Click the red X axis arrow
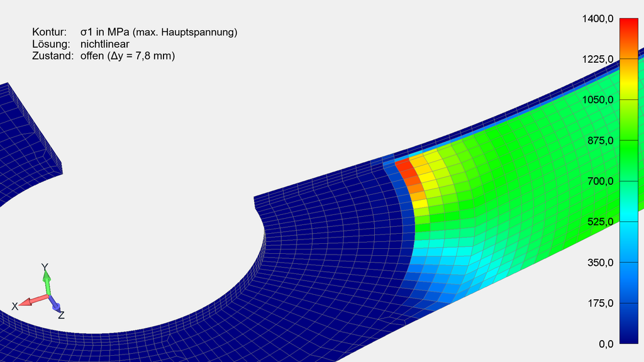 pyautogui.click(x=34, y=300)
